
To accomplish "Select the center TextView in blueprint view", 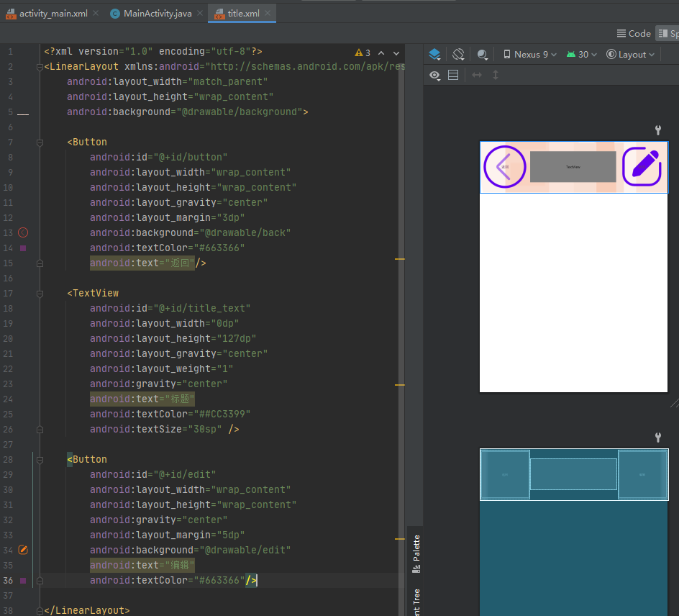I will [x=573, y=474].
